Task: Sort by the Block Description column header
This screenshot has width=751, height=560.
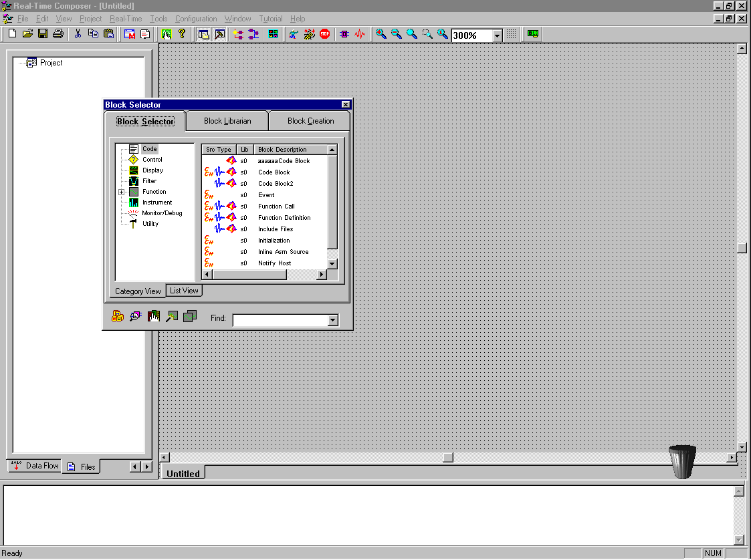Action: (291, 149)
